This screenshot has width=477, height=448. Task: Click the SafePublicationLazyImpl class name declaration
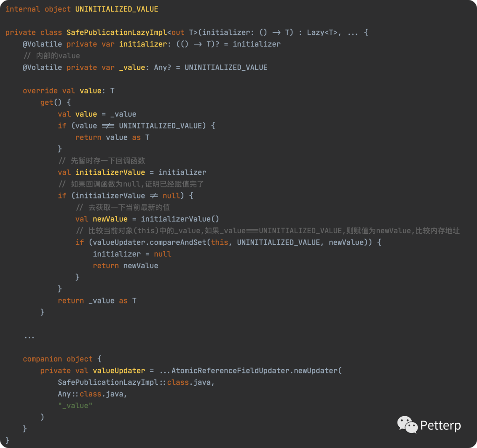pyautogui.click(x=117, y=33)
